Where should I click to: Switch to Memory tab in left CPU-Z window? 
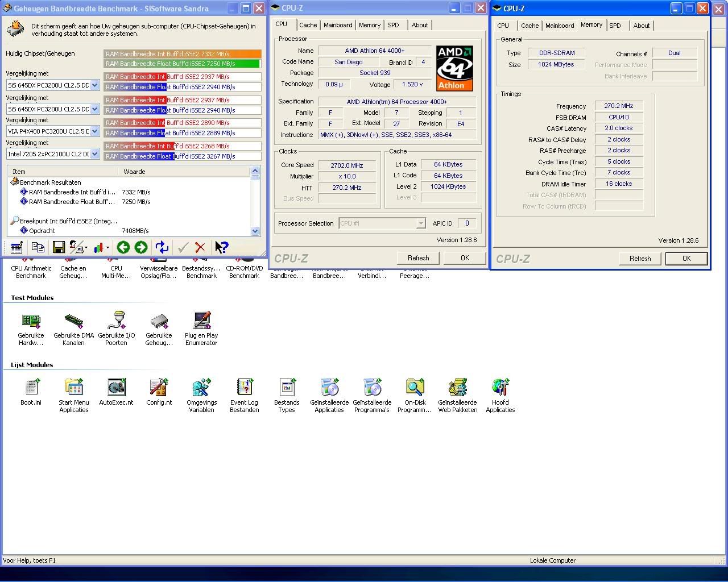tap(370, 25)
